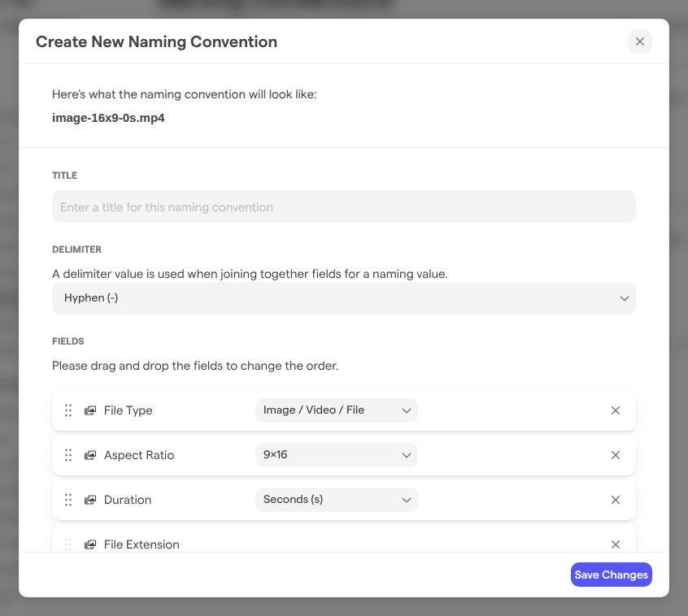Screen dimensions: 688x616
Task: Open the Hyphen (-) delimiter dropdown
Action: 343,298
